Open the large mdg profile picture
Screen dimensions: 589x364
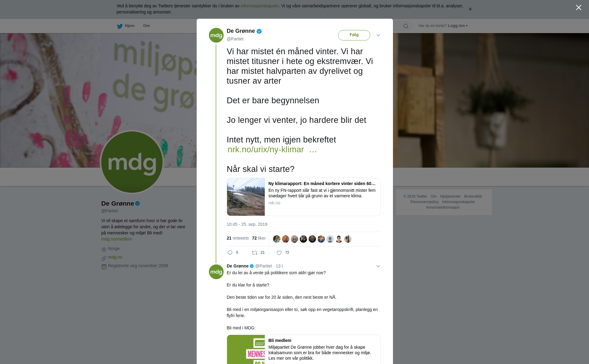[132, 162]
